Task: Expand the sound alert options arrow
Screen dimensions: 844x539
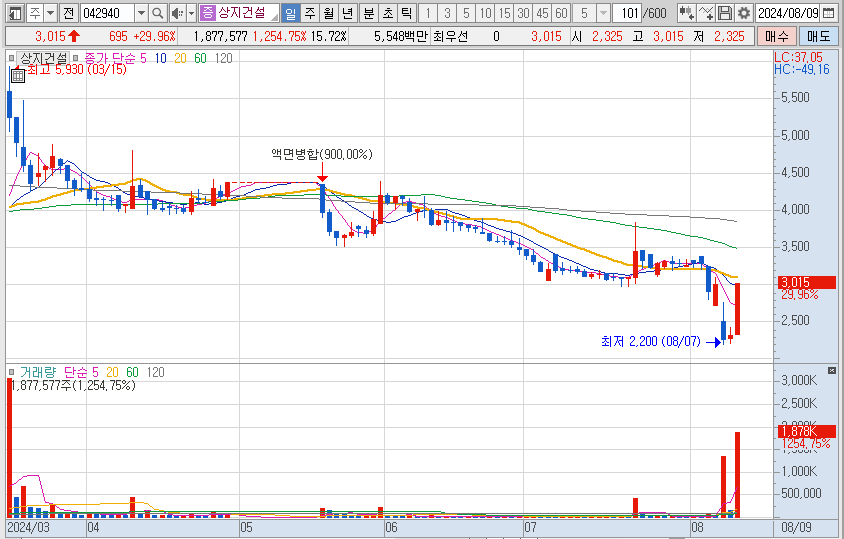Action: [x=191, y=13]
